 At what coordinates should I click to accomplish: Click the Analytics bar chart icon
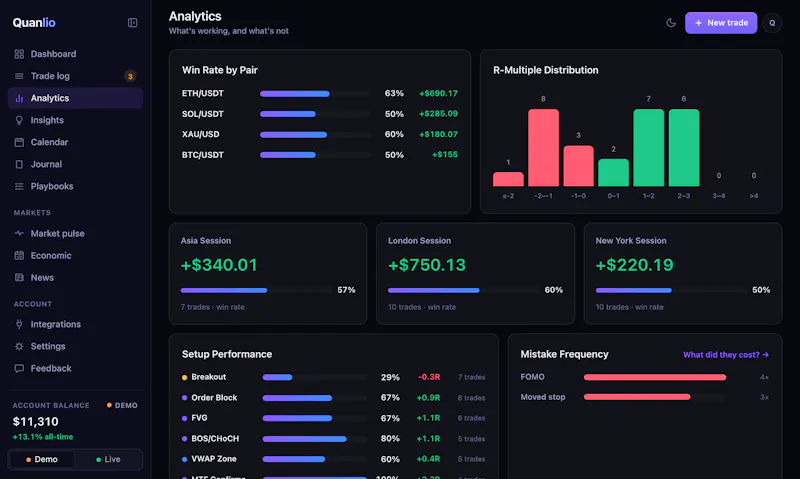19,98
